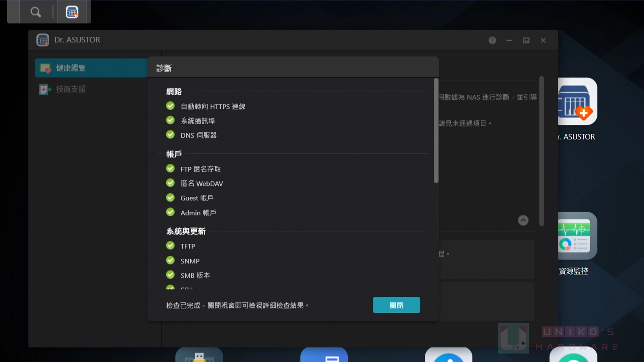Click the green check beside Guest 帳戶
The height and width of the screenshot is (362, 644).
[170, 198]
